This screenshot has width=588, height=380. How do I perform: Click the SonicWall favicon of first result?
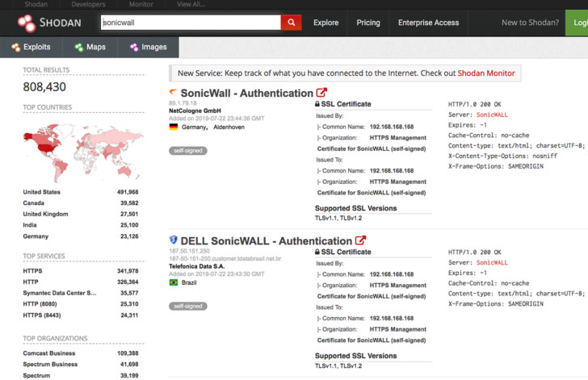pyautogui.click(x=173, y=91)
